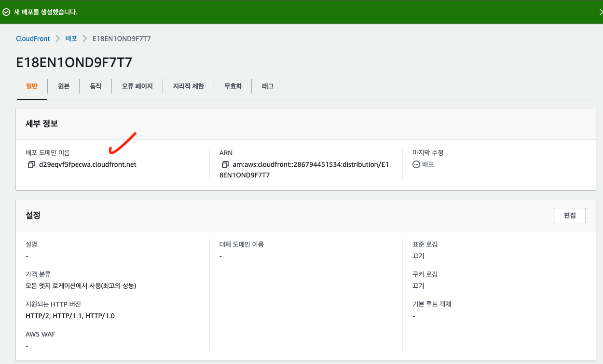Screen dimensions: 603x364
Task: Switch to the 오류 페이지 tab
Action: pyautogui.click(x=137, y=86)
